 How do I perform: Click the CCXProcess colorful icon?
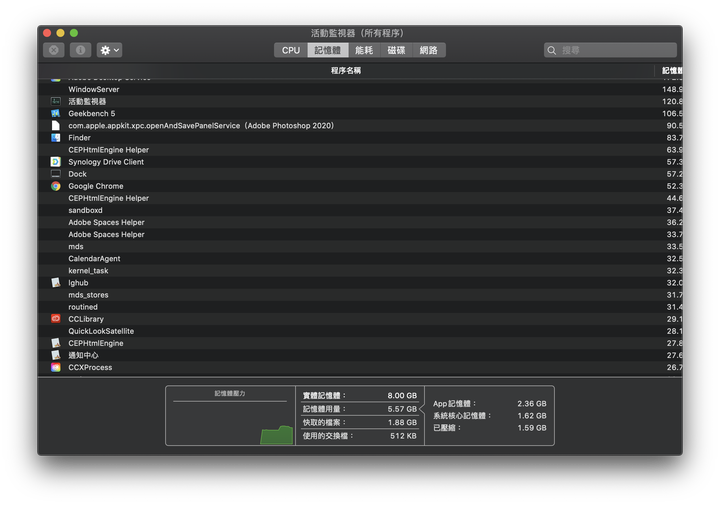pos(56,367)
